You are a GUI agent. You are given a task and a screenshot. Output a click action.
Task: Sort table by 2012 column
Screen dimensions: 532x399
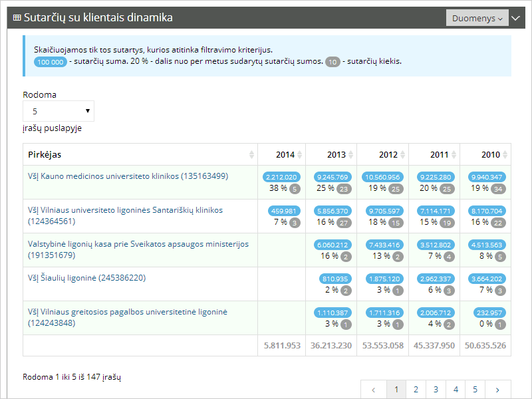tap(383, 154)
